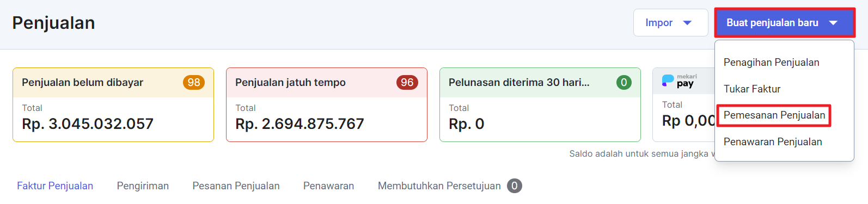Click the orange 98 unpaid sales badge
This screenshot has height=204, width=868.
(194, 82)
